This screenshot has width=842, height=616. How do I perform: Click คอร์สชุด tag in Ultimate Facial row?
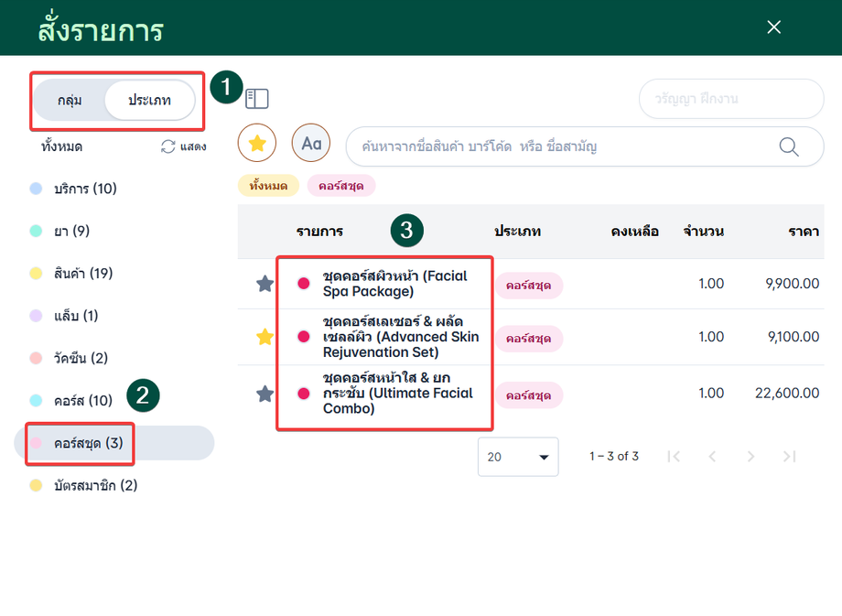click(x=528, y=395)
